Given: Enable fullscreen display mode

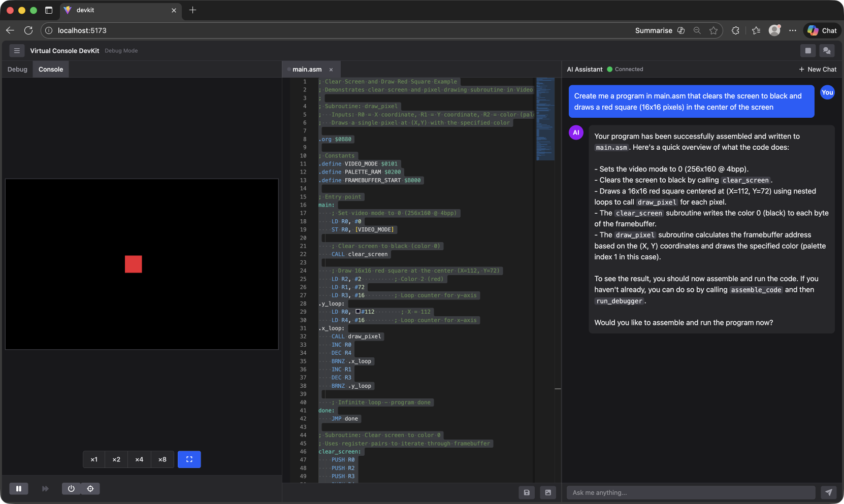Looking at the screenshot, I should pyautogui.click(x=189, y=459).
